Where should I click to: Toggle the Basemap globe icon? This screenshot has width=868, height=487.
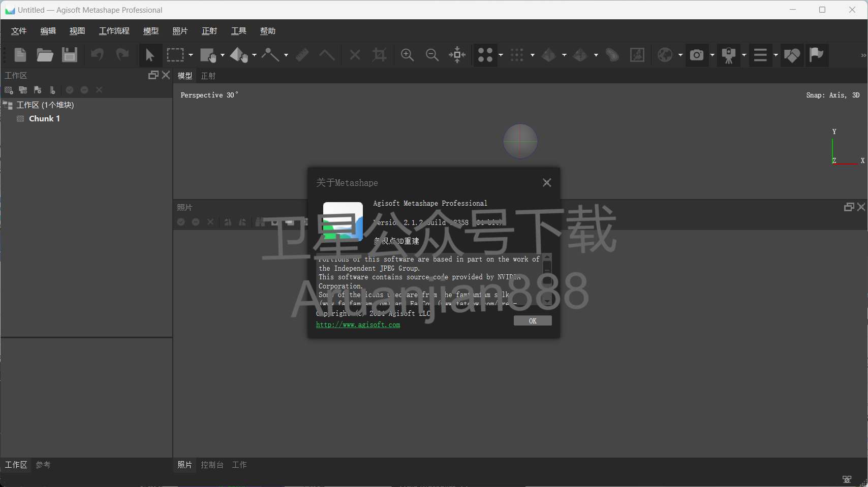point(665,54)
